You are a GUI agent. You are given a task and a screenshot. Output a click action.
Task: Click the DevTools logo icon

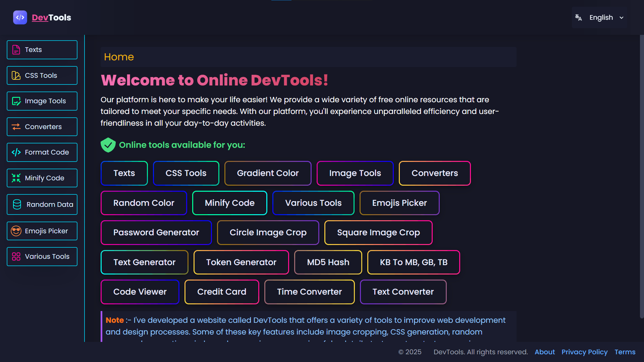20,17
